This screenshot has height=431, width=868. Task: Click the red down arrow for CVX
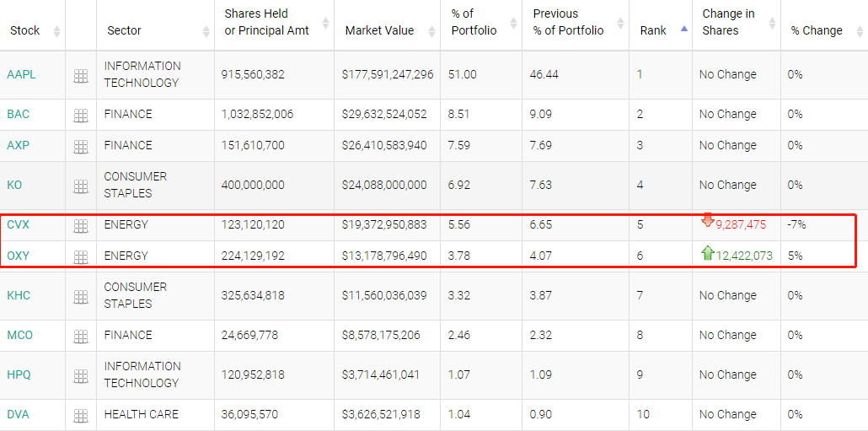point(708,221)
